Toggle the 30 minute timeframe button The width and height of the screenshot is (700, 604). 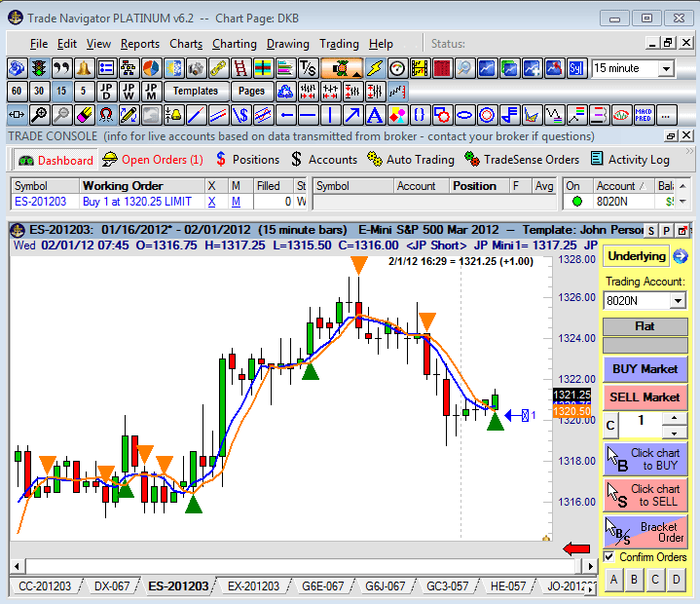[x=39, y=92]
